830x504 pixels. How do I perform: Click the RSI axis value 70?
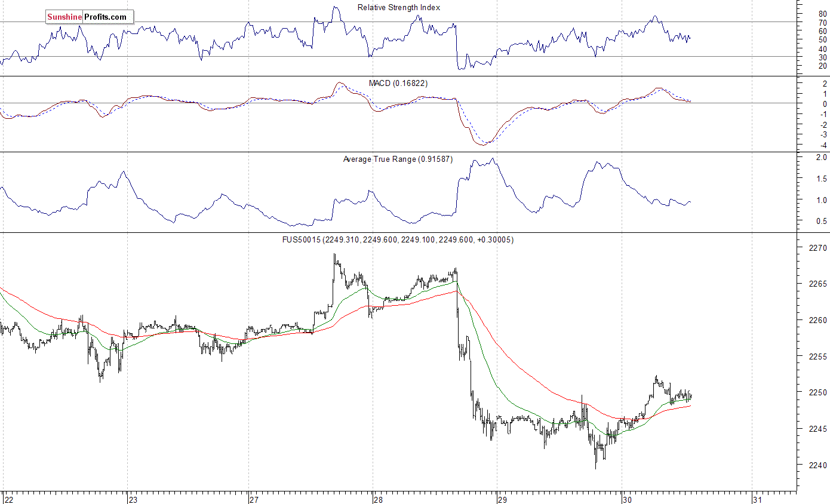point(823,23)
